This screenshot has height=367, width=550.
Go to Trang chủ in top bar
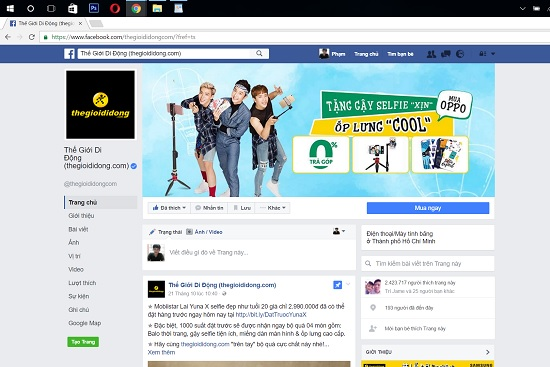366,54
